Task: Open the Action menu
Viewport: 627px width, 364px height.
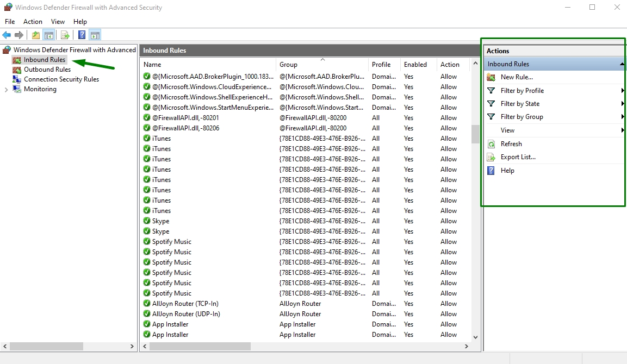Action: click(x=33, y=22)
